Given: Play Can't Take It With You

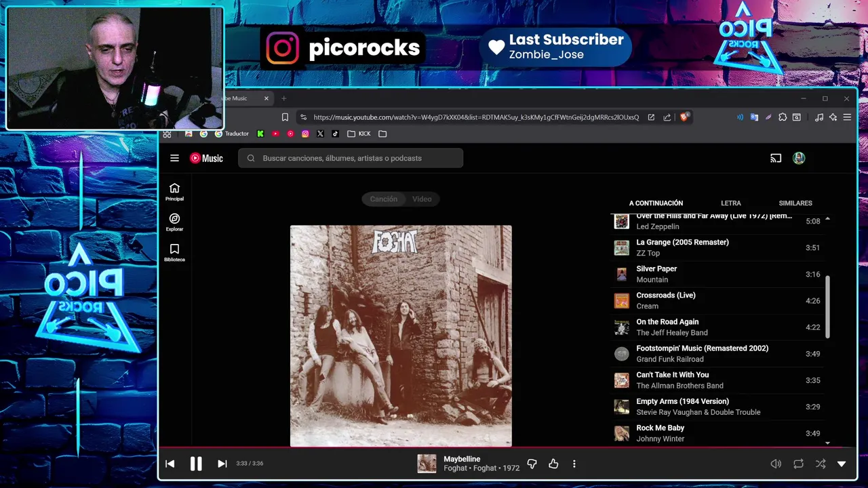Looking at the screenshot, I should tap(717, 380).
